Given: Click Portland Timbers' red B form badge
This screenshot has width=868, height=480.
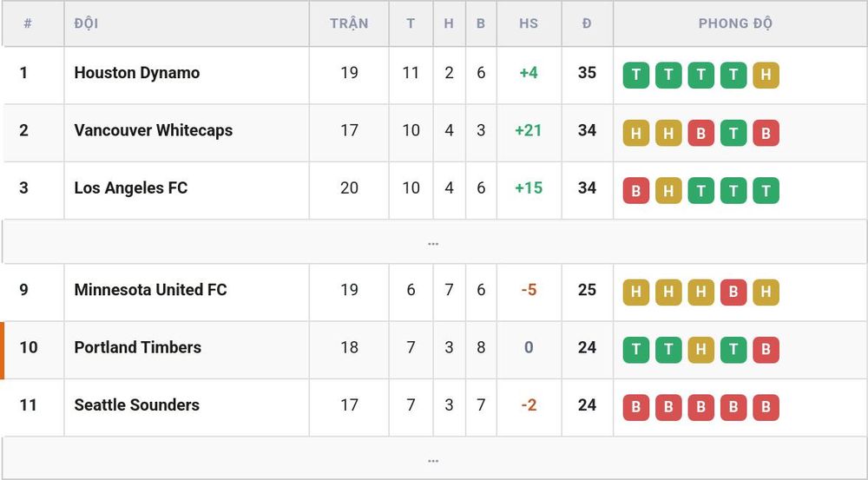Looking at the screenshot, I should 766,350.
